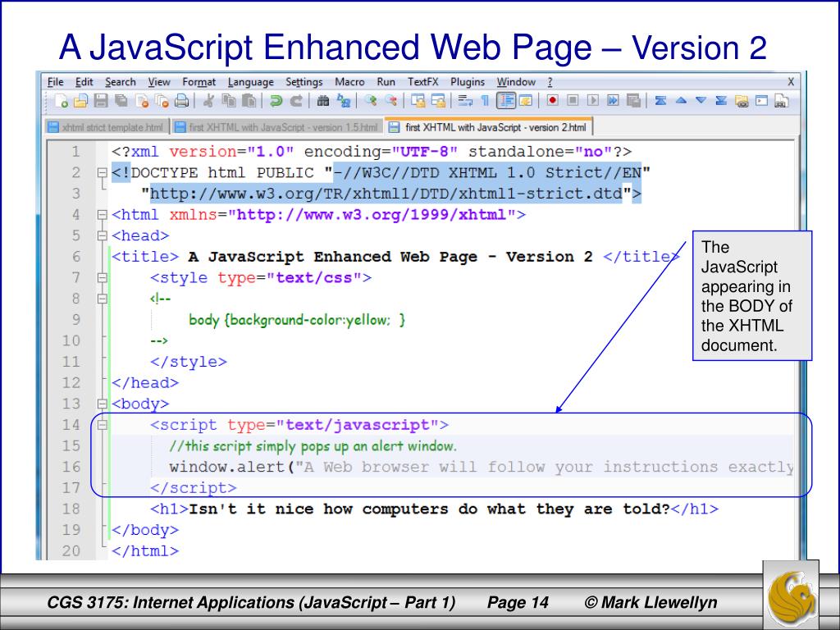This screenshot has width=840, height=630.
Task: Toggle the Show Indent Guide button
Action: [505, 100]
